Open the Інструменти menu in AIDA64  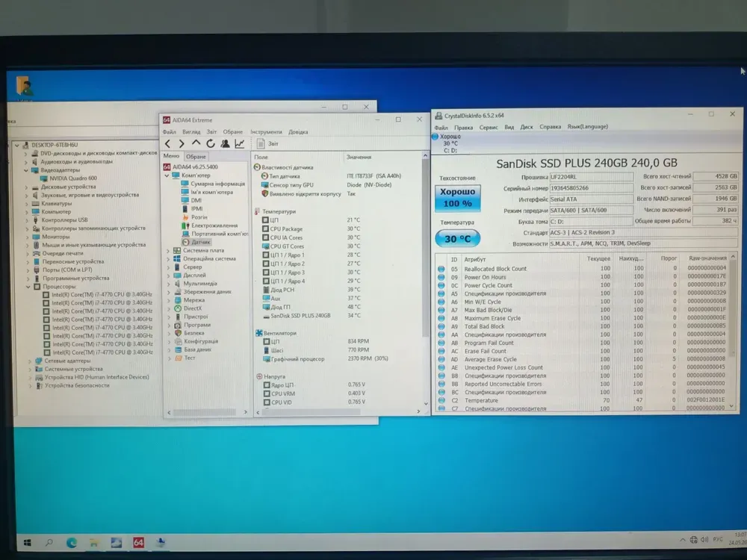pos(266,131)
